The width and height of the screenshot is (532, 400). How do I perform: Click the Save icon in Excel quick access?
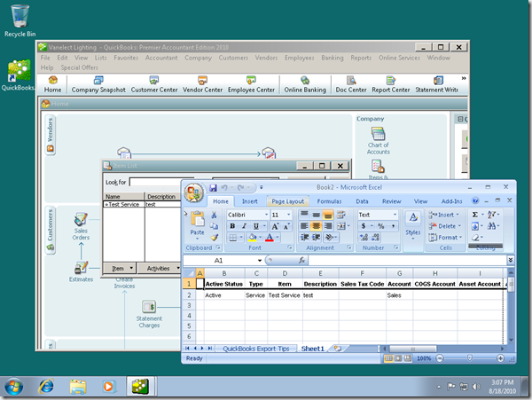pyautogui.click(x=213, y=188)
